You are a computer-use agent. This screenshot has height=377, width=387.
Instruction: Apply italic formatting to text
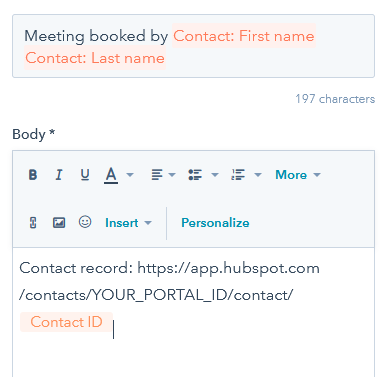pos(59,175)
